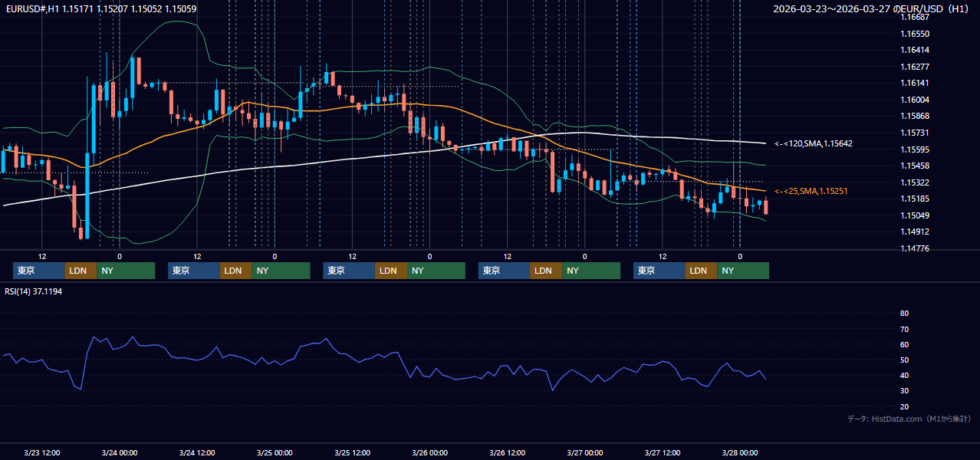Select the 2026-03-23〜2026-03-27 EUR/USD (H1) title
The width and height of the screenshot is (980, 460).
pyautogui.click(x=871, y=9)
